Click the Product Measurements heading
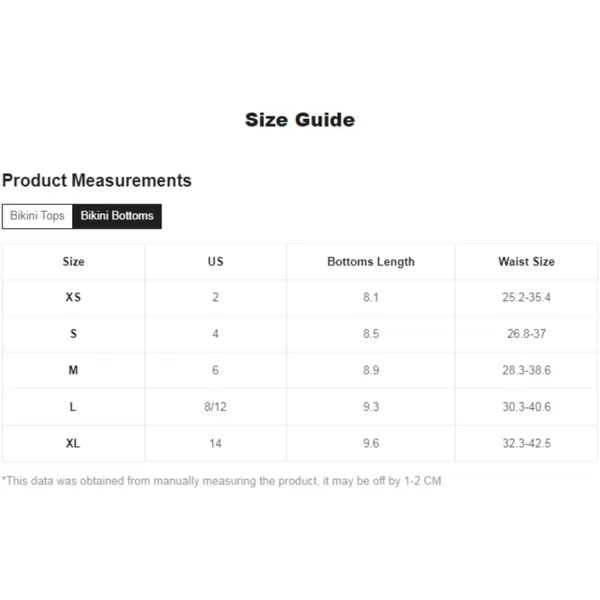The height and width of the screenshot is (600, 600). [97, 180]
